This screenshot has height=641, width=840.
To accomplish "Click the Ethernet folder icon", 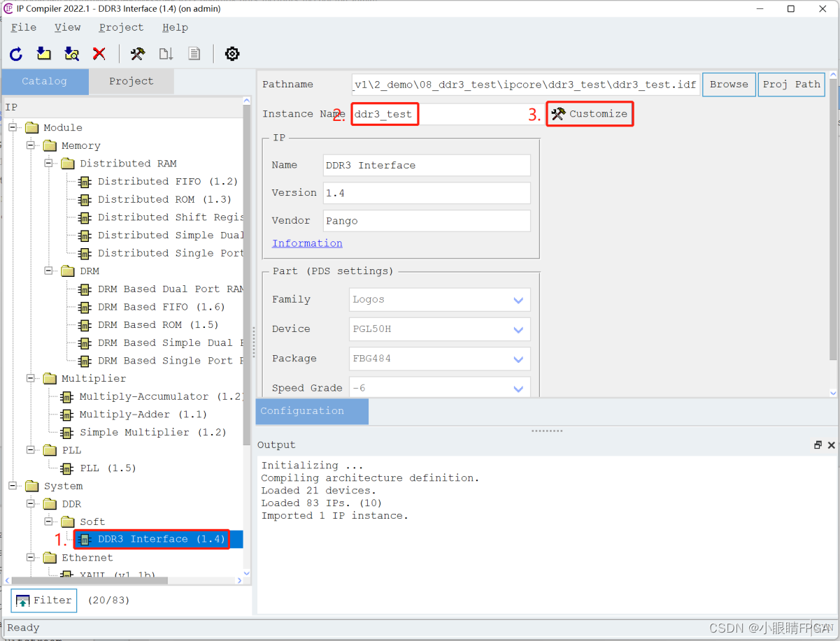I will pos(49,558).
